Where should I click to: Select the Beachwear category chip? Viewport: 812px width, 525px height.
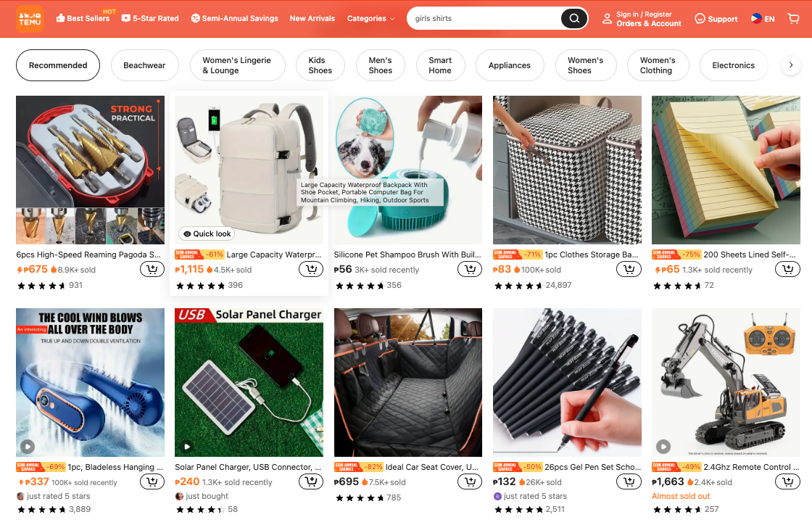tap(144, 65)
